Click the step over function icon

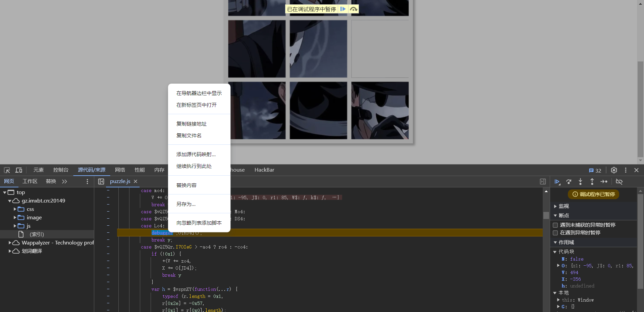click(x=569, y=182)
